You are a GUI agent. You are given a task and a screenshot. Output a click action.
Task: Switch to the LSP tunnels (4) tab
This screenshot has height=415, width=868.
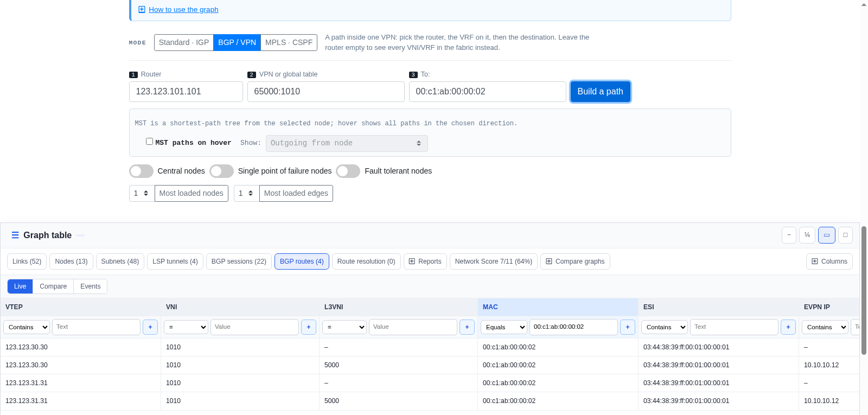coord(175,261)
